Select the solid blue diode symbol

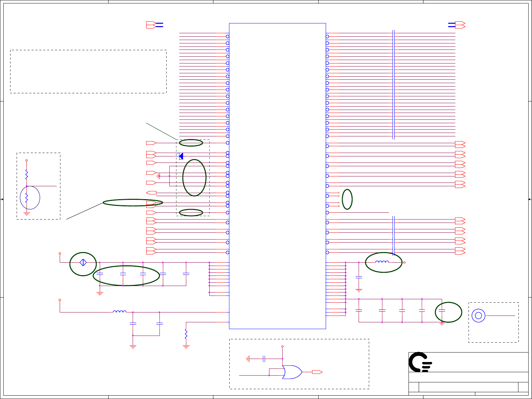181,156
